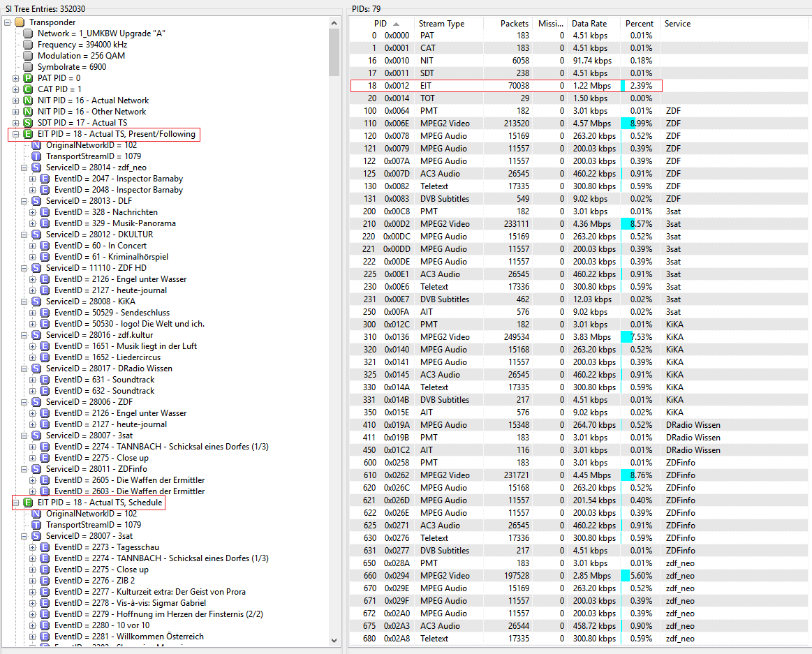Viewport: 812px width, 654px height.
Task: Click the green P icon beside PAT PID
Action: click(x=28, y=78)
